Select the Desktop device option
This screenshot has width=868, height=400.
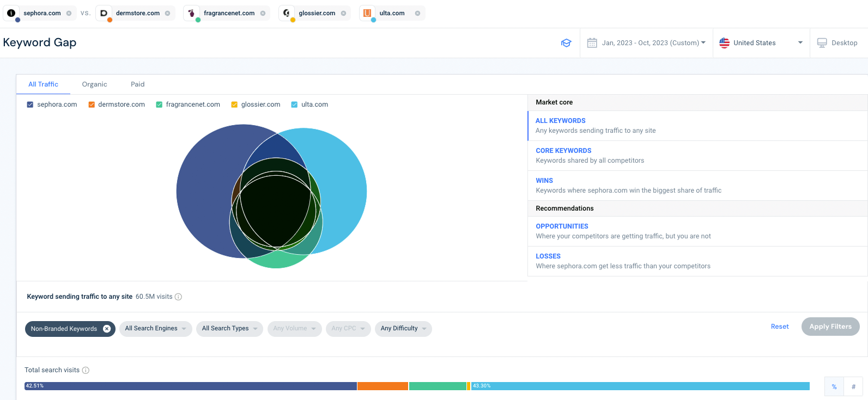coord(837,43)
